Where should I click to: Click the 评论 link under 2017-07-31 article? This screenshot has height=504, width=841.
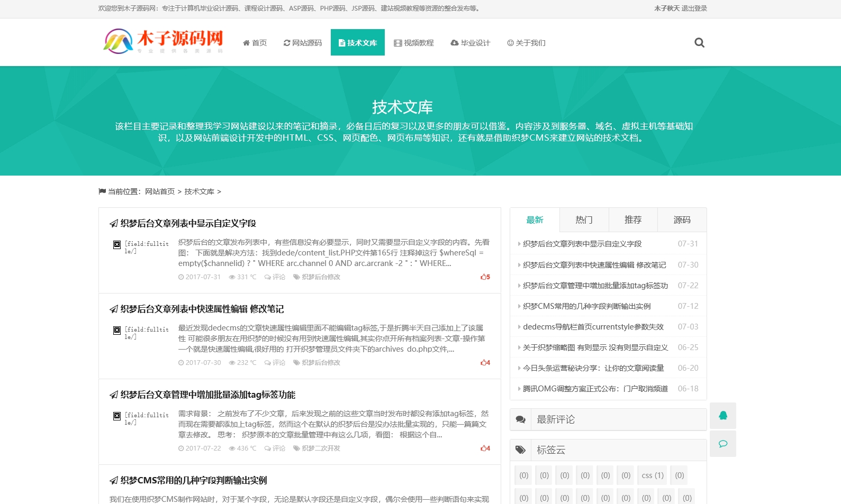tap(275, 277)
